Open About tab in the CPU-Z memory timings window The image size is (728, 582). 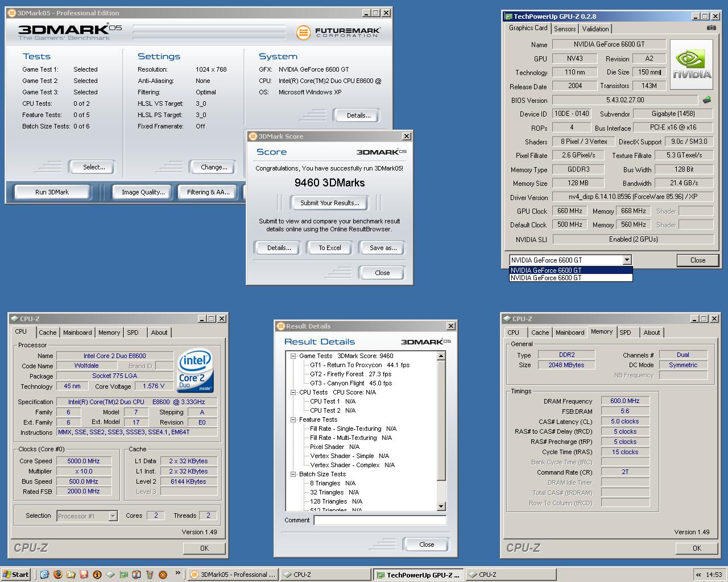pyautogui.click(x=652, y=332)
